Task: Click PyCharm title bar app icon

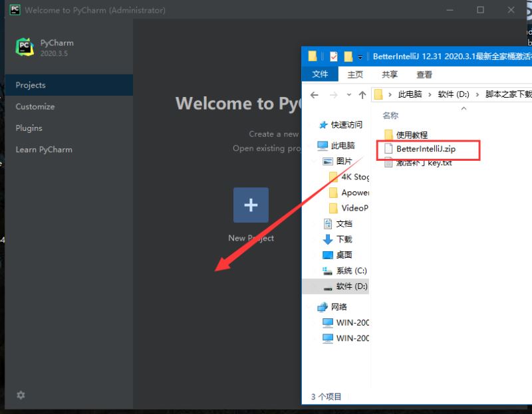Action: pyautogui.click(x=15, y=10)
